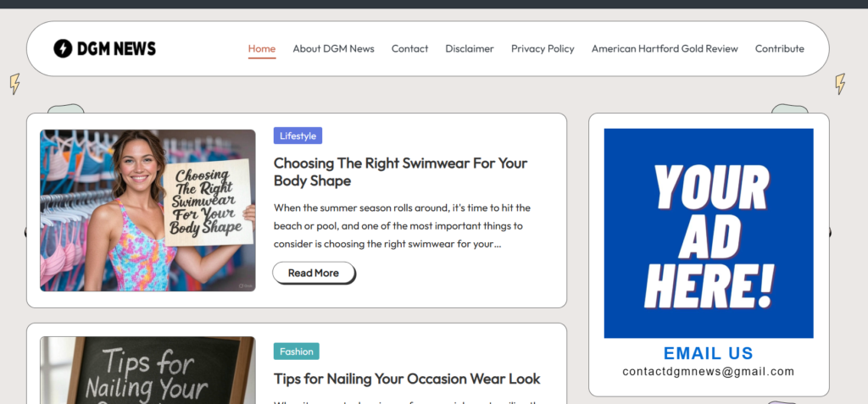Open the Disclaimer menu link

[x=470, y=49]
